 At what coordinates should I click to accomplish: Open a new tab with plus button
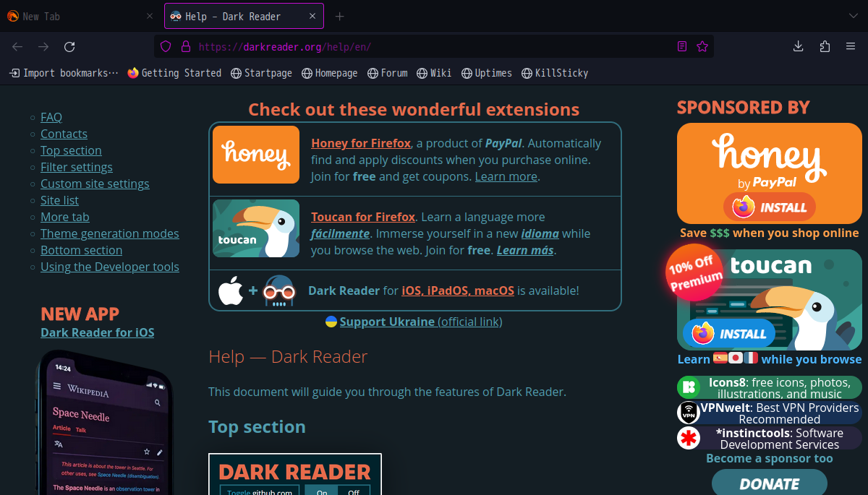[x=339, y=16]
